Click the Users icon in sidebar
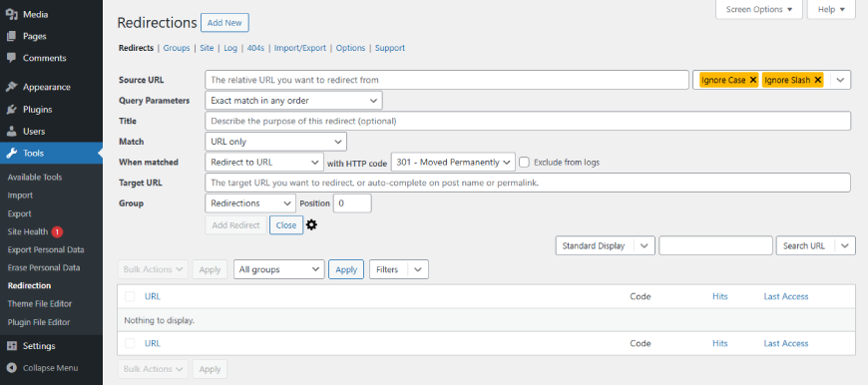The height and width of the screenshot is (385, 868). pos(11,132)
